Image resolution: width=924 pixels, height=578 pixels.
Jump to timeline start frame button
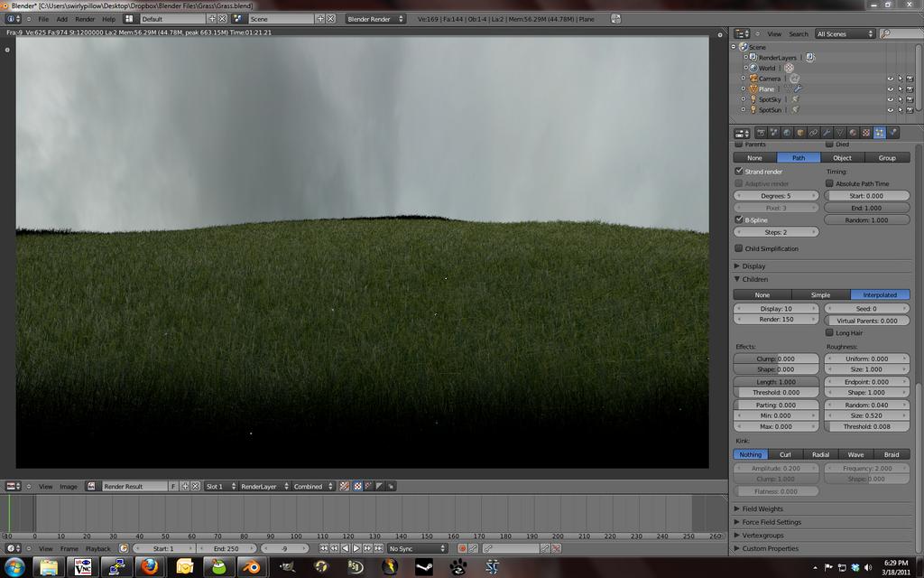point(324,548)
